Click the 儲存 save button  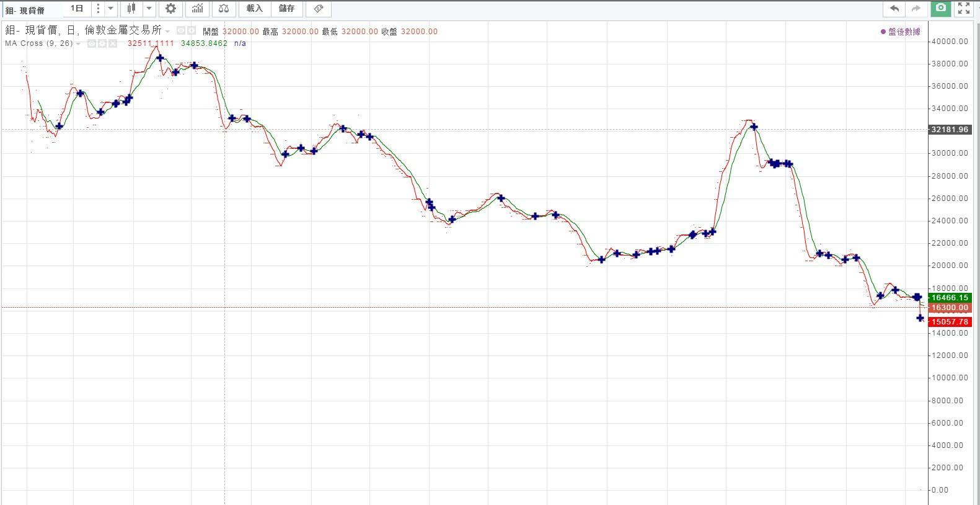[287, 9]
